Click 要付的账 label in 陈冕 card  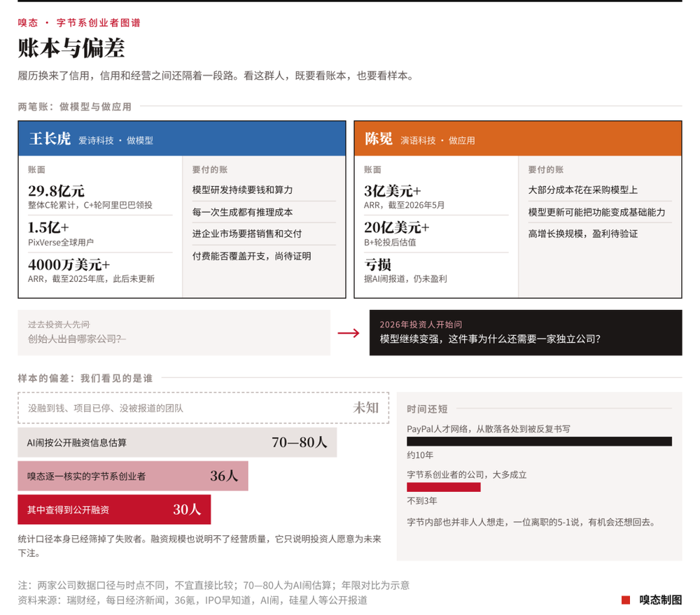coord(545,169)
